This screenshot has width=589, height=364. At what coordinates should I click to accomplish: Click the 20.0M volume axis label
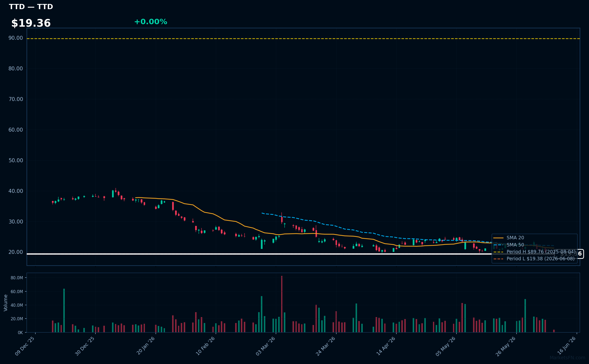17,319
